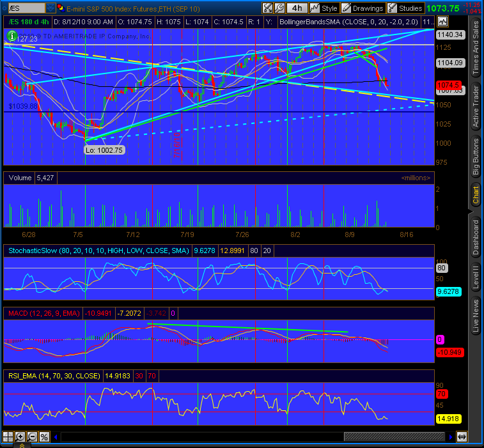Click the 1104.09 price label on axis

click(x=450, y=63)
